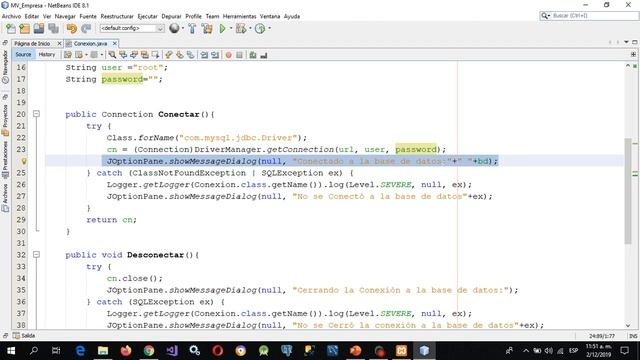Open the Reestructurar menu
Viewport: 640px width, 360px height.
(x=117, y=16)
